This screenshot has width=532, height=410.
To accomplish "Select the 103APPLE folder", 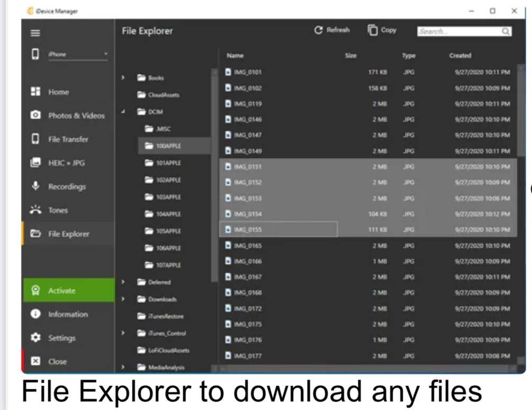I will point(163,197).
